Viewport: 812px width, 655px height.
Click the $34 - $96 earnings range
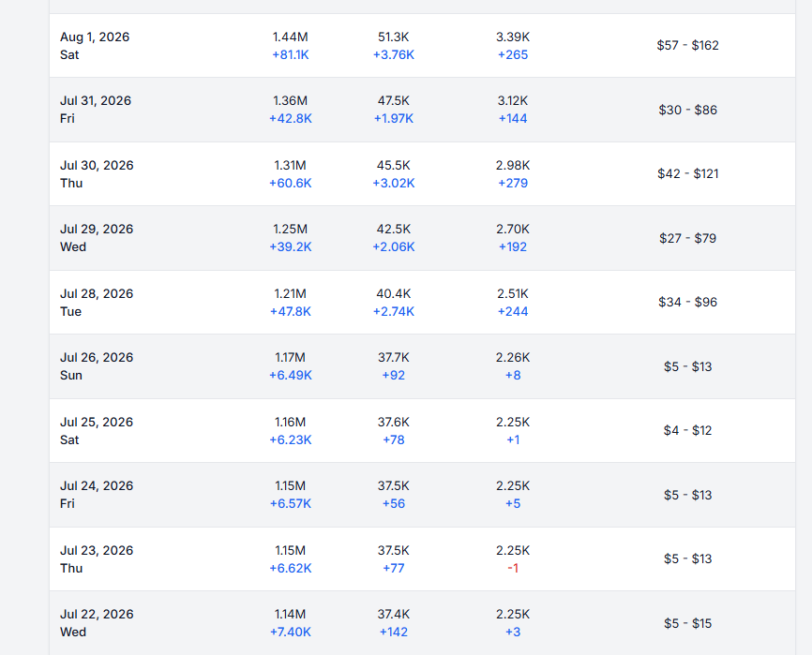coord(687,302)
